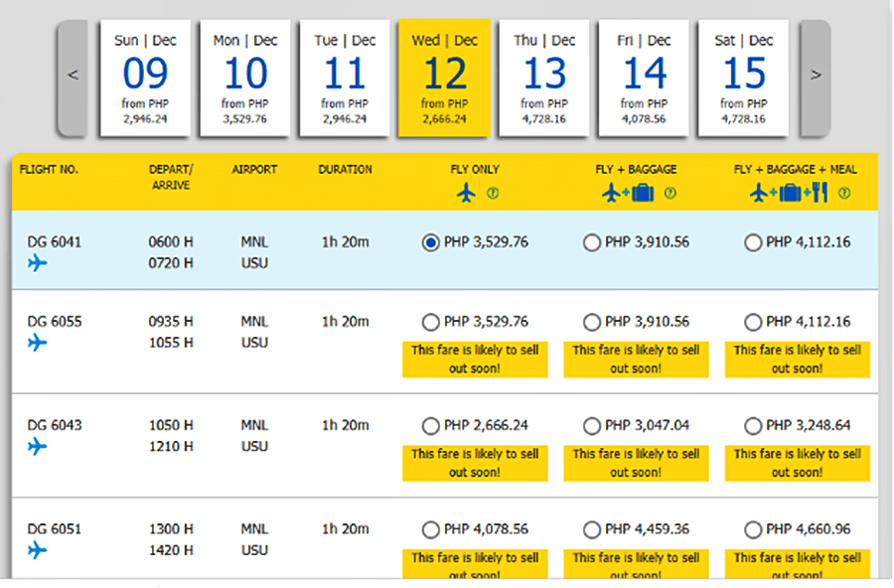Open the Sat Dec 15 date tab
Image resolution: width=894 pixels, height=588 pixels.
(743, 77)
